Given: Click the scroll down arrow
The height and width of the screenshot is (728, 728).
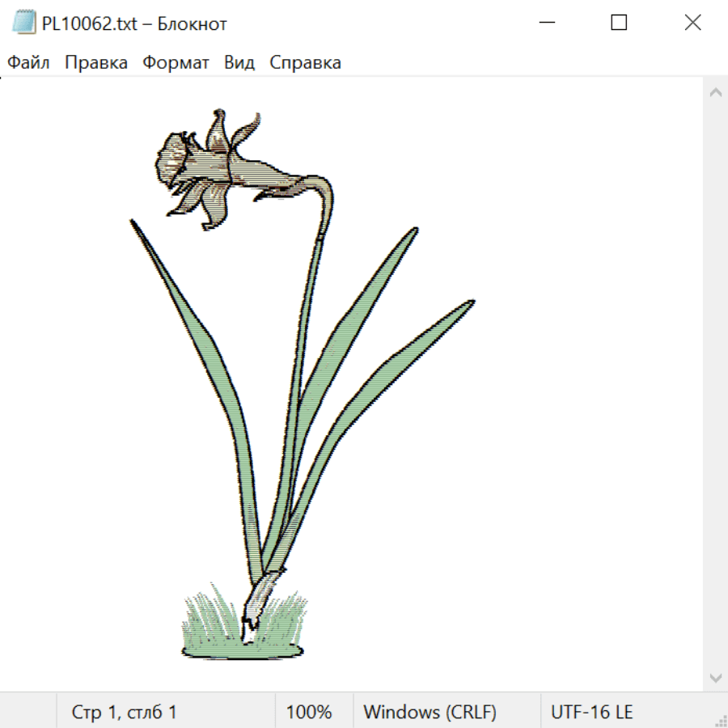Looking at the screenshot, I should coord(715,677).
